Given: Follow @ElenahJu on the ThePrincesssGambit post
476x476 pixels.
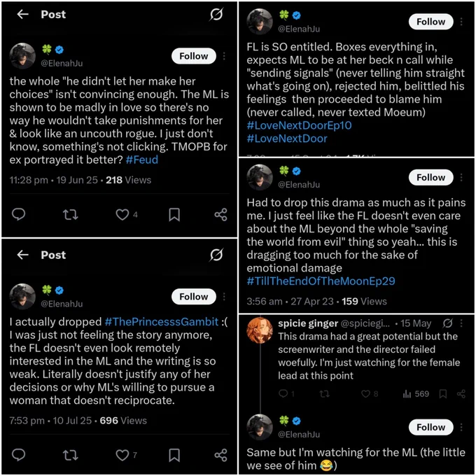Looking at the screenshot, I should click(194, 297).
